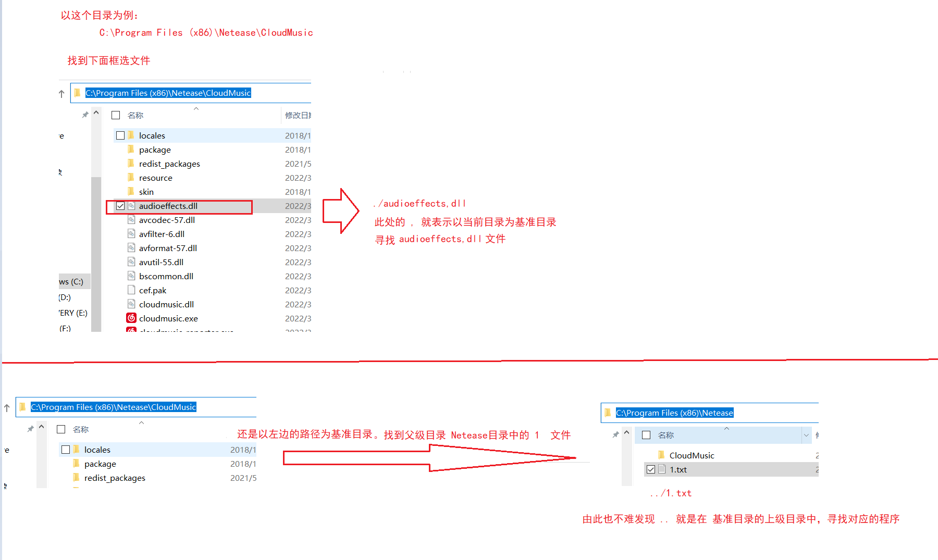Click the resource folder icon
The image size is (938, 560).
point(131,178)
